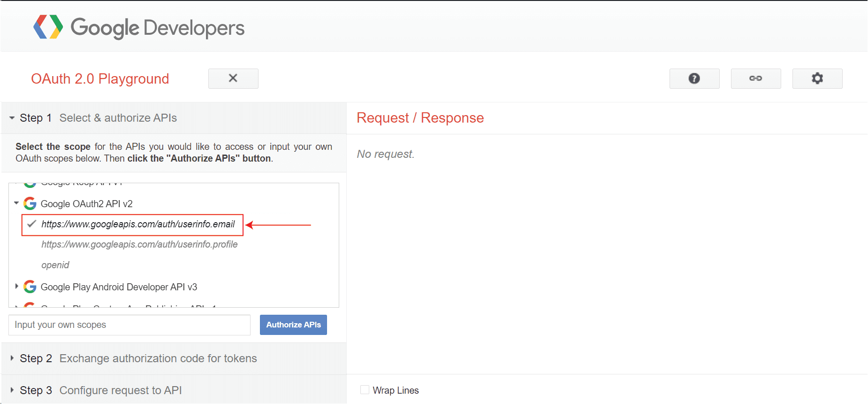Open the settings gear icon
The width and height of the screenshot is (868, 404).
pos(817,78)
